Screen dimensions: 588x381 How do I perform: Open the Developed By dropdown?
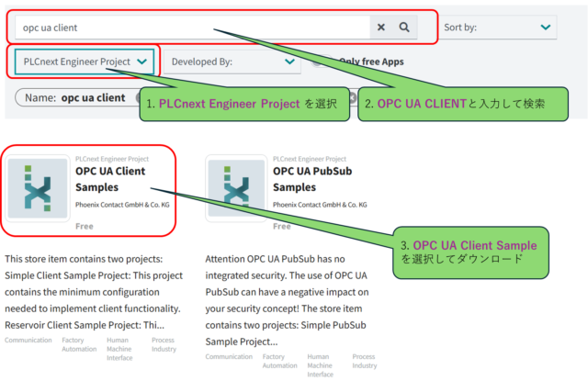[232, 62]
